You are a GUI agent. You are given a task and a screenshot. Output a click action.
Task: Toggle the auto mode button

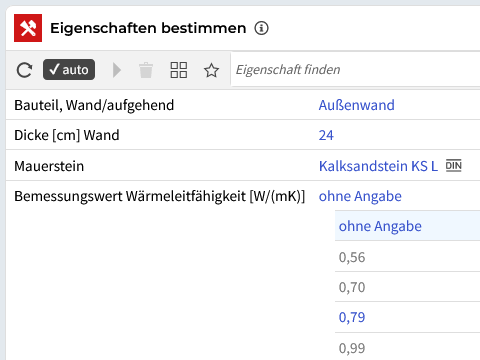[69, 70]
